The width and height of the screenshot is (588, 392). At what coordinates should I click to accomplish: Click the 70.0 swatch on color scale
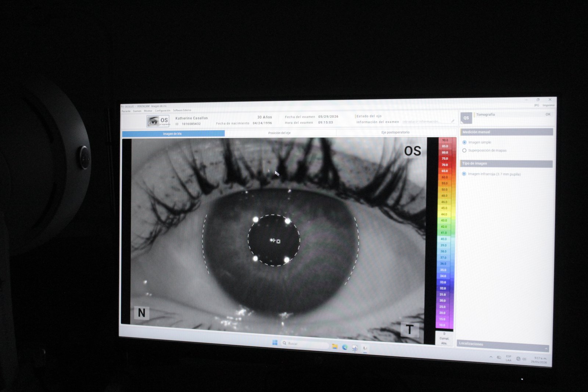[x=445, y=165]
